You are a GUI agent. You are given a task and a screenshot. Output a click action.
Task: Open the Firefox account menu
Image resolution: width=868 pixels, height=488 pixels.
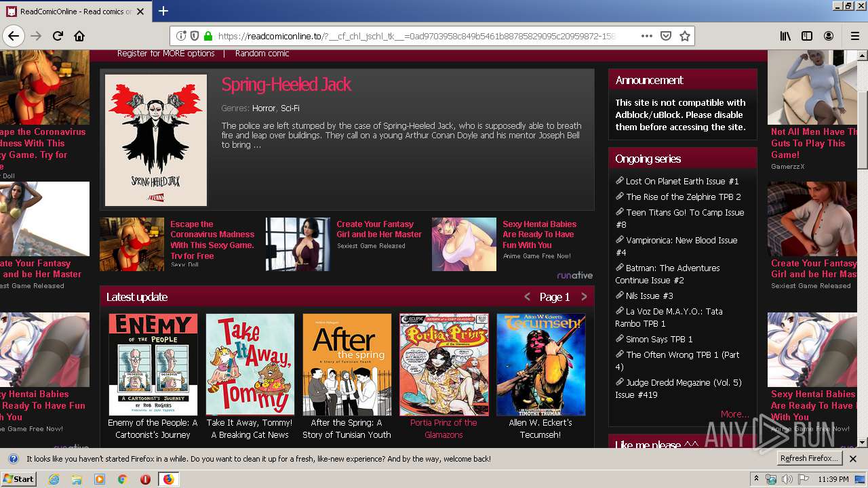(829, 36)
